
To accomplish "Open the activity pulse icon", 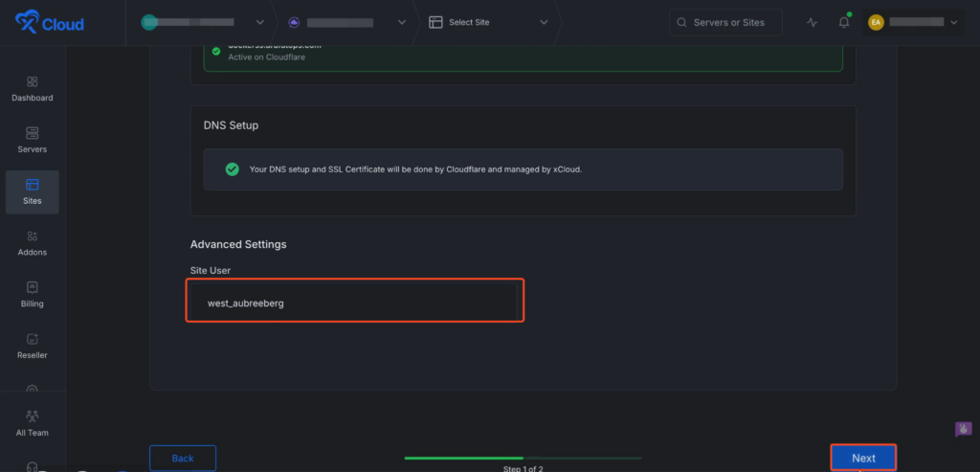I will [x=813, y=23].
